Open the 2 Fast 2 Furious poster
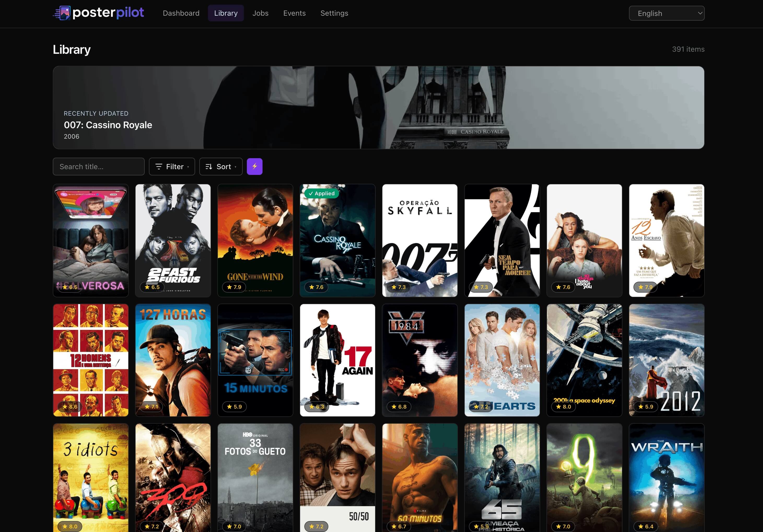 click(x=173, y=240)
